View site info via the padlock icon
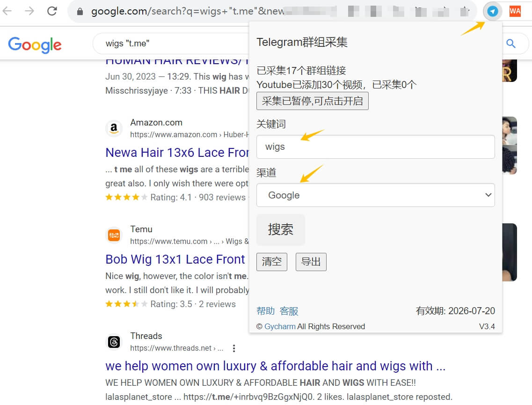The height and width of the screenshot is (405, 532). 80,12
